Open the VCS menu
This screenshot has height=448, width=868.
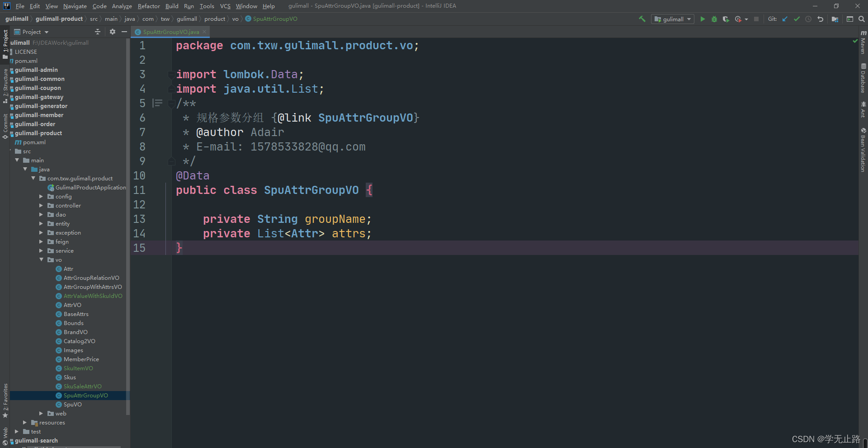[225, 6]
